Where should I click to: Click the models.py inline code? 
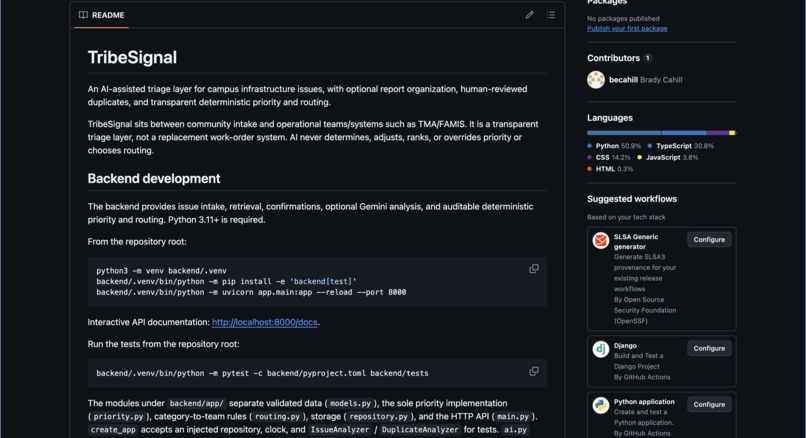click(350, 404)
